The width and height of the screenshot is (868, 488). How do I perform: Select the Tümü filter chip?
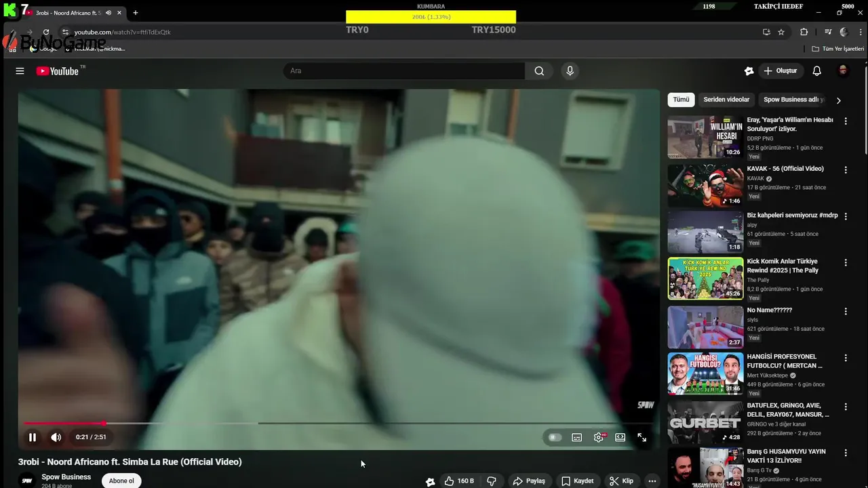(x=681, y=100)
